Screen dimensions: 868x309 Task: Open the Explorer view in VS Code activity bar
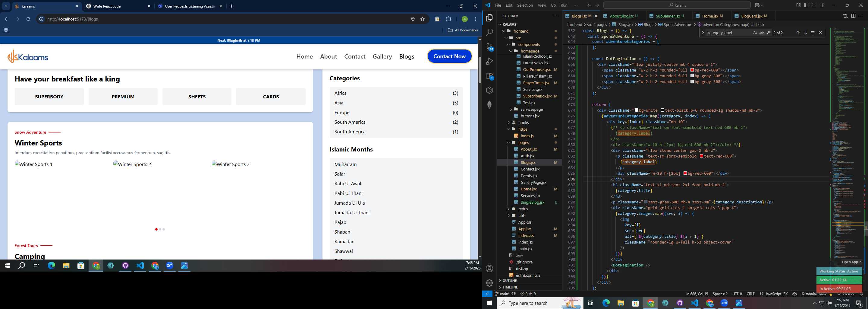[489, 18]
